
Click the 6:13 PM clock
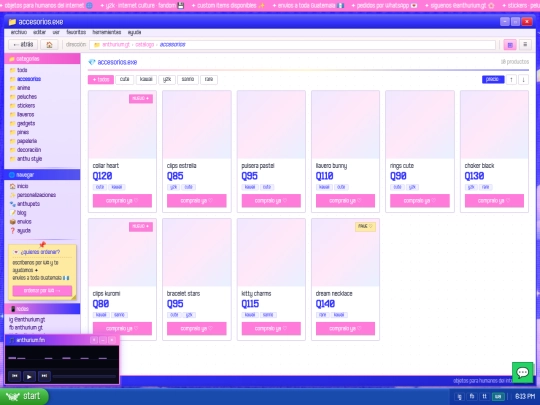(x=525, y=397)
